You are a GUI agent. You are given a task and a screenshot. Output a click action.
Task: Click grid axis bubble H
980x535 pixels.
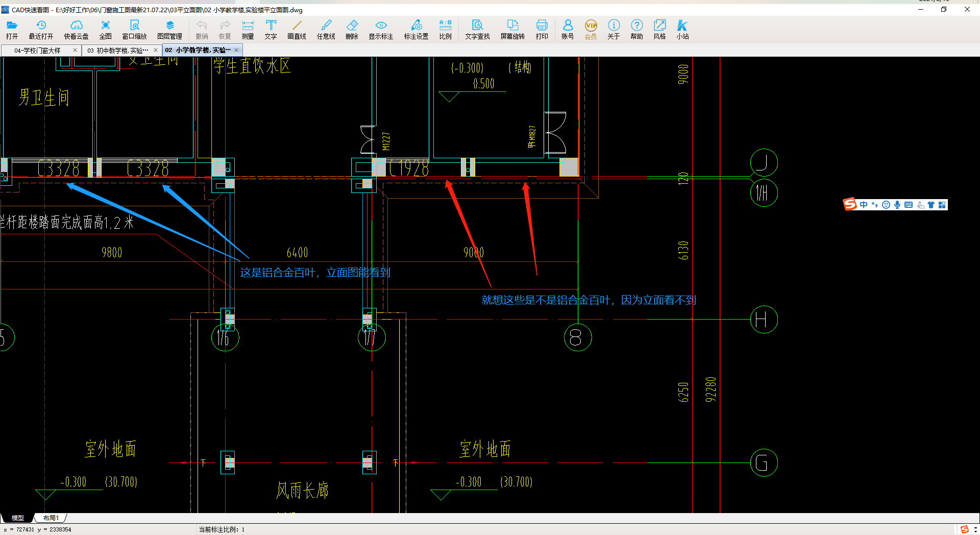tap(764, 320)
